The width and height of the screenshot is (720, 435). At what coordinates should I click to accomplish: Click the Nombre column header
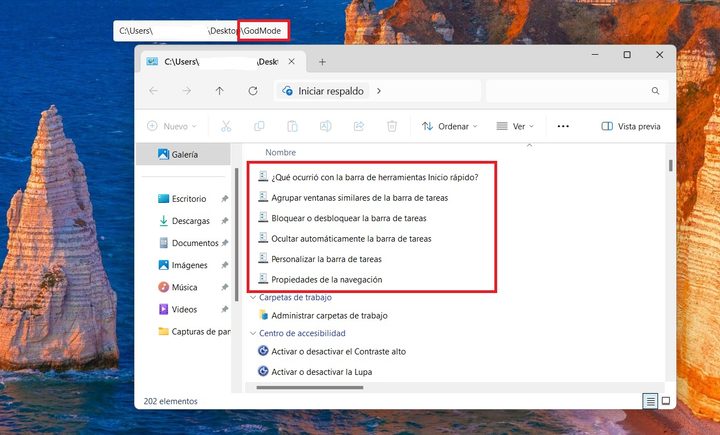(281, 153)
